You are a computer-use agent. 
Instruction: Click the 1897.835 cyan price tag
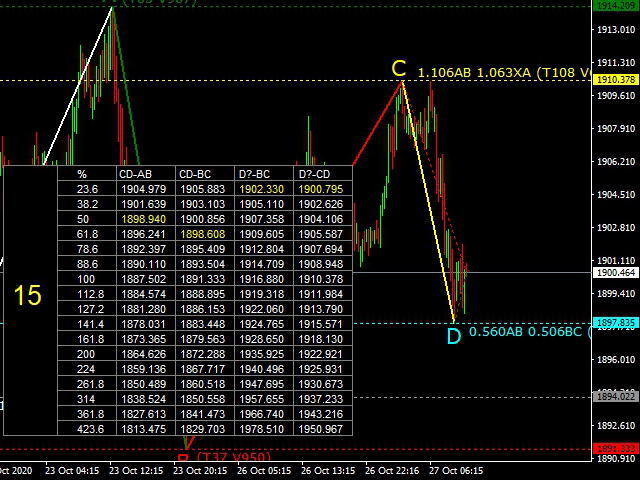point(616,323)
